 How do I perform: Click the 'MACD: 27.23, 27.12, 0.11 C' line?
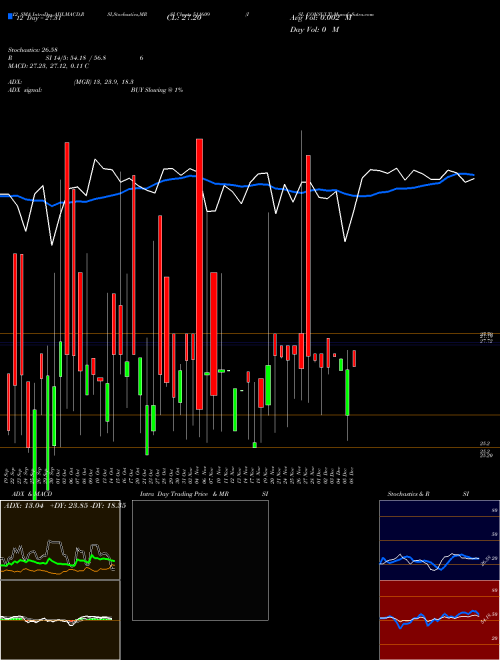tap(48, 66)
